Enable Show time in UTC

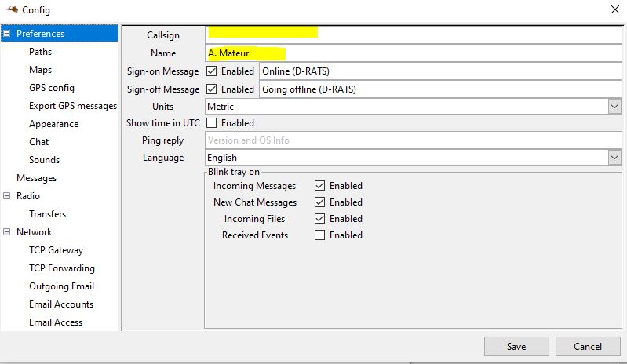(212, 123)
